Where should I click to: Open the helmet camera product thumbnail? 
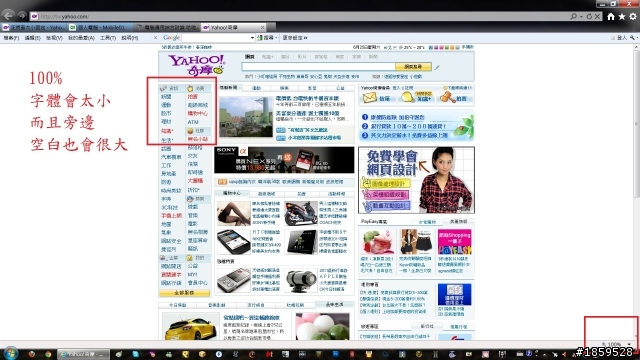click(x=300, y=280)
